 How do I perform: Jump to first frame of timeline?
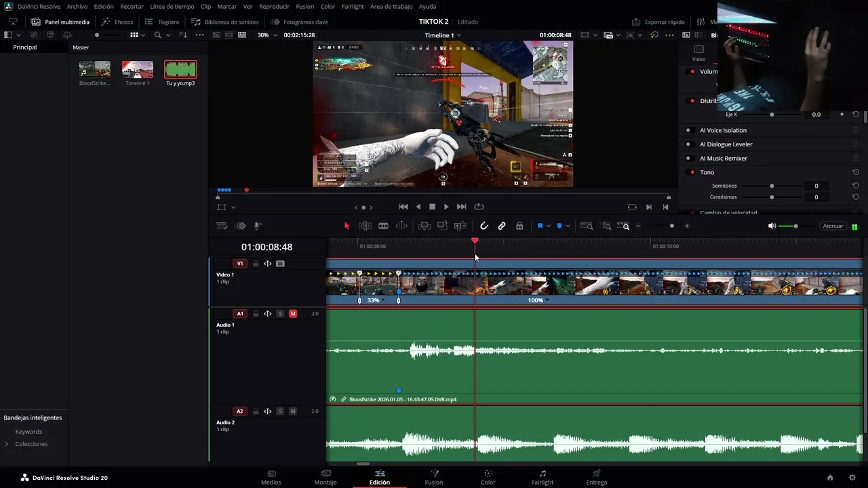pos(403,207)
